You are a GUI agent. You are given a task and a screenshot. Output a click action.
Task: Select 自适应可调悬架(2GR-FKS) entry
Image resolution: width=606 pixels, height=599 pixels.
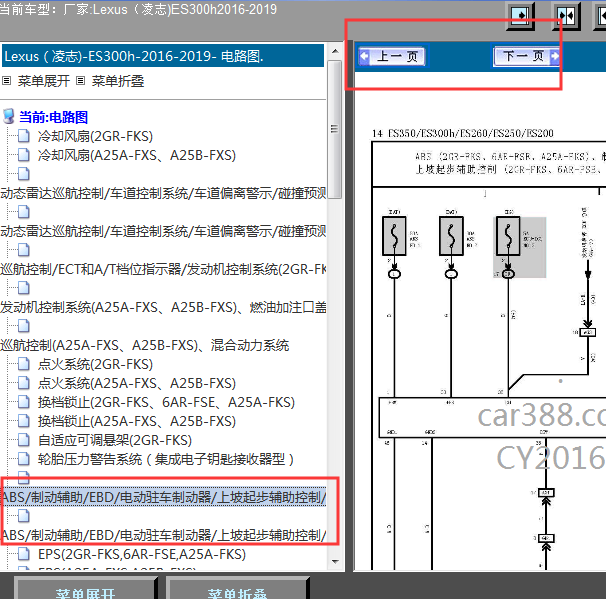pos(115,440)
